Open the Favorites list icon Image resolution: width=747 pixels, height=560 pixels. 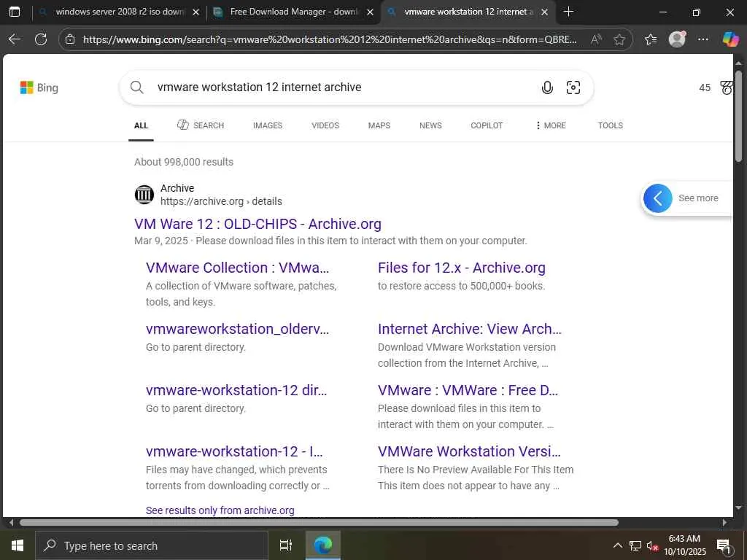tap(651, 39)
